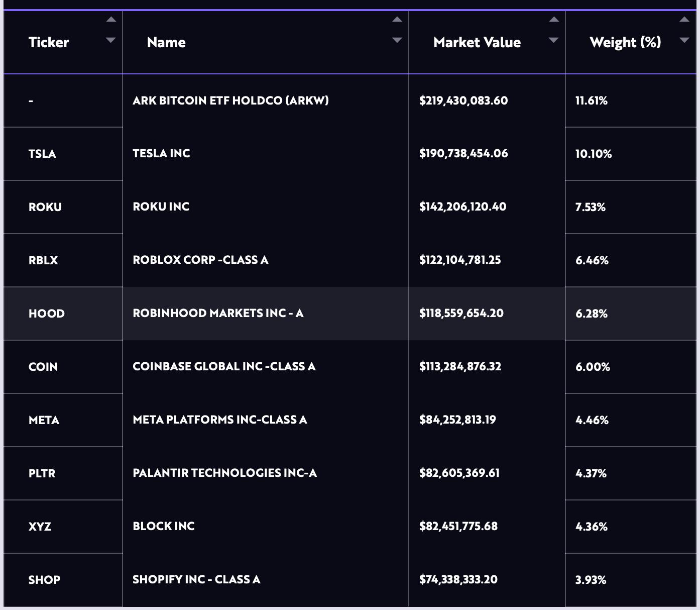
Task: Sort Name column ascending arrow
Action: click(397, 20)
